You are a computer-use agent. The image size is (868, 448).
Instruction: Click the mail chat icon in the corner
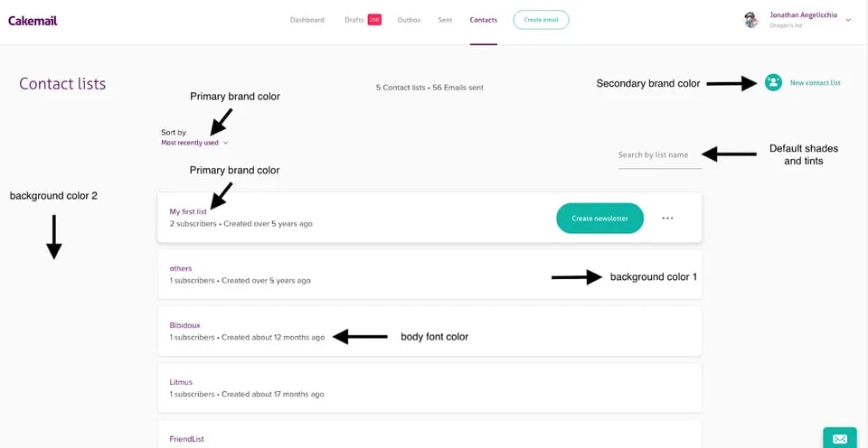click(839, 438)
